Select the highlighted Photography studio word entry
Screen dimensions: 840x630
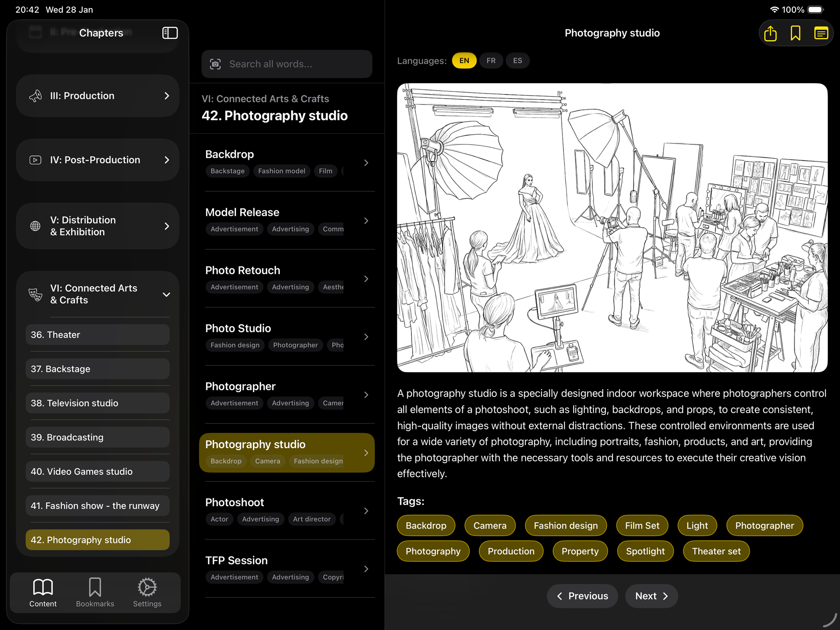[x=287, y=453]
